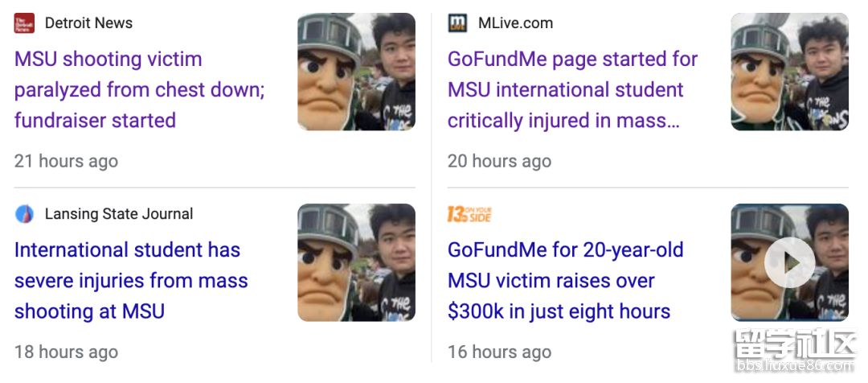868x383 pixels.
Task: Click the Lansing State Journal article thumbnail
Action: (356, 262)
